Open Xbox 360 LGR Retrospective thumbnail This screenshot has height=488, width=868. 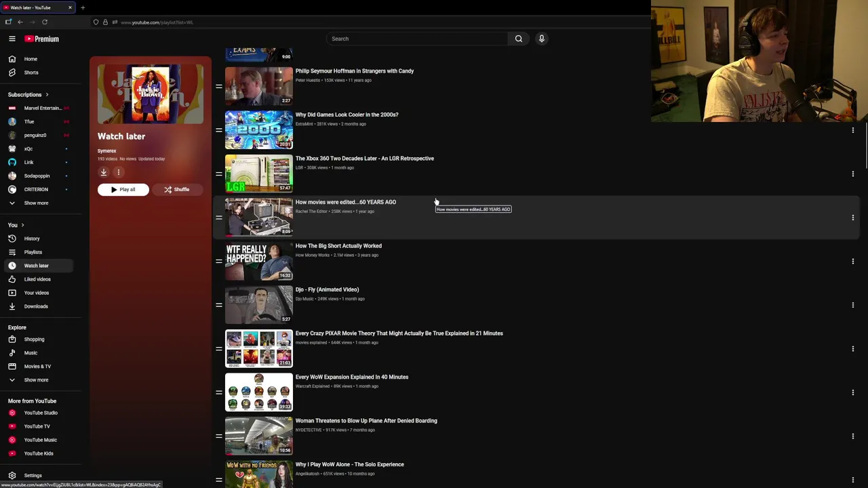click(259, 174)
